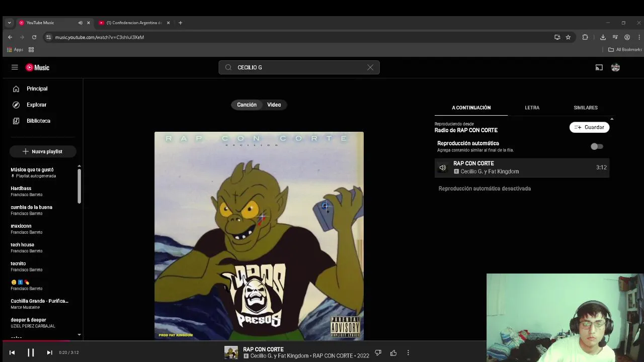644x362 pixels.
Task: Click the tab groups grid icon
Action: coord(31,50)
